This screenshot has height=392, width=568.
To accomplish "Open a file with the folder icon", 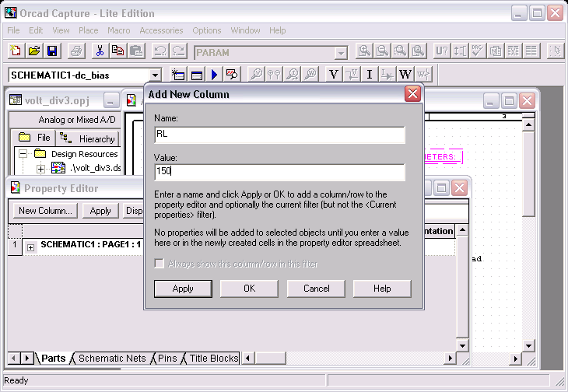I will [34, 51].
